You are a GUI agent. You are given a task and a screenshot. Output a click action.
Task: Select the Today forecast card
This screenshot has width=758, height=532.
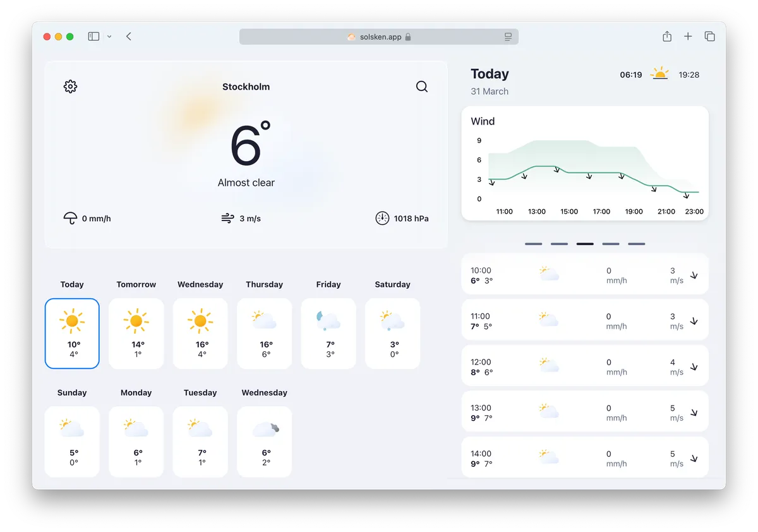point(72,334)
